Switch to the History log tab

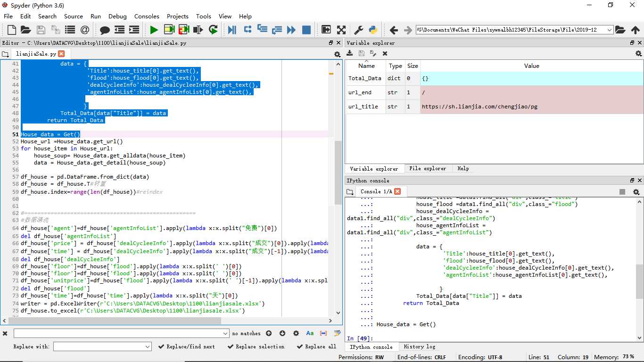(419, 347)
